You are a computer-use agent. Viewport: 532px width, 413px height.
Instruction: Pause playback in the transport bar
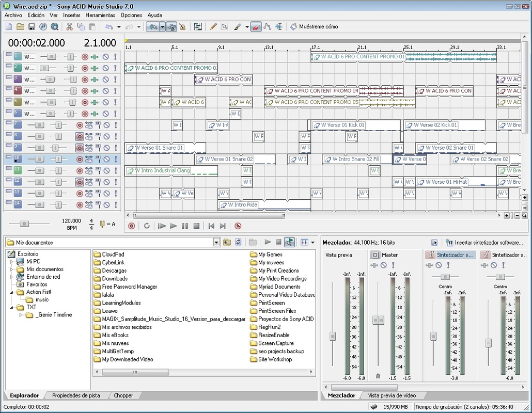point(185,226)
